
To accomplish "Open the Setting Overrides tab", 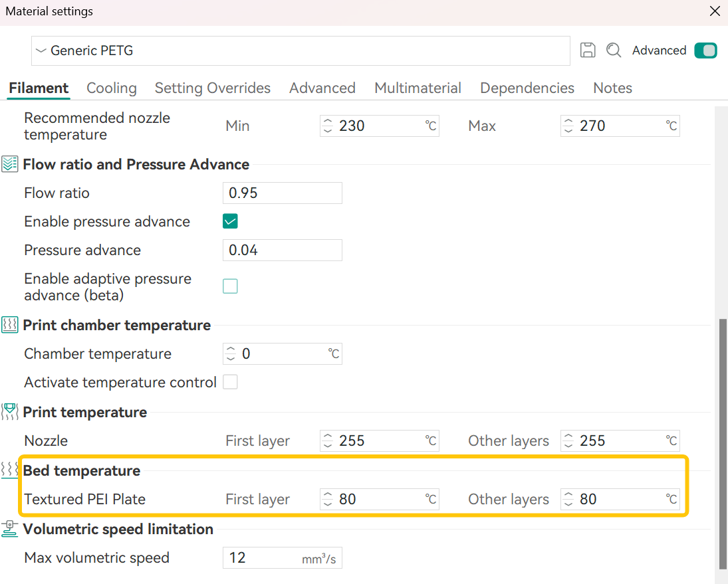I will [213, 88].
